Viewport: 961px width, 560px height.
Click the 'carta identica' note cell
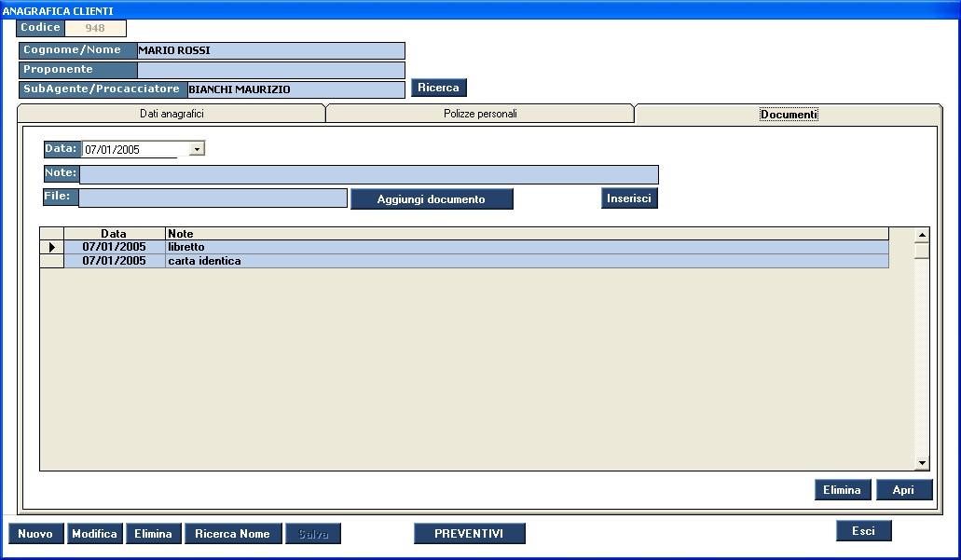pyautogui.click(x=527, y=261)
